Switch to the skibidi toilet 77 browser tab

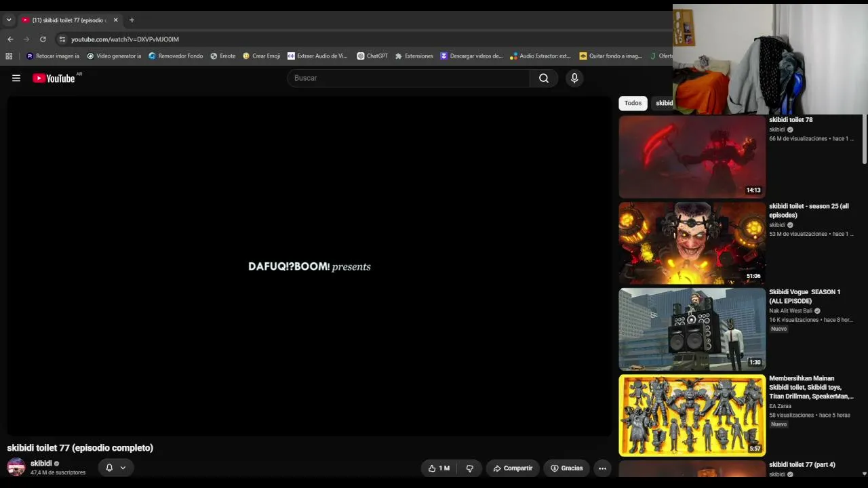[70, 20]
